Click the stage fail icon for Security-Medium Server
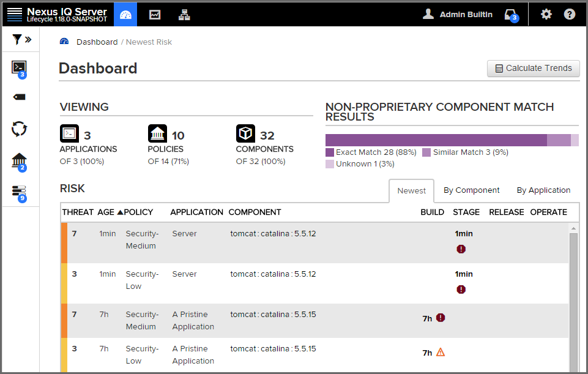This screenshot has height=374, width=588. pos(461,249)
